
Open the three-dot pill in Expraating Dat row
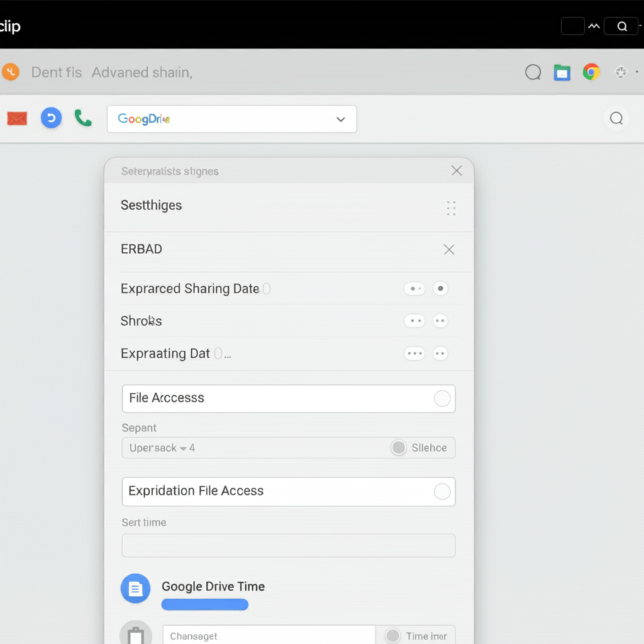(414, 353)
